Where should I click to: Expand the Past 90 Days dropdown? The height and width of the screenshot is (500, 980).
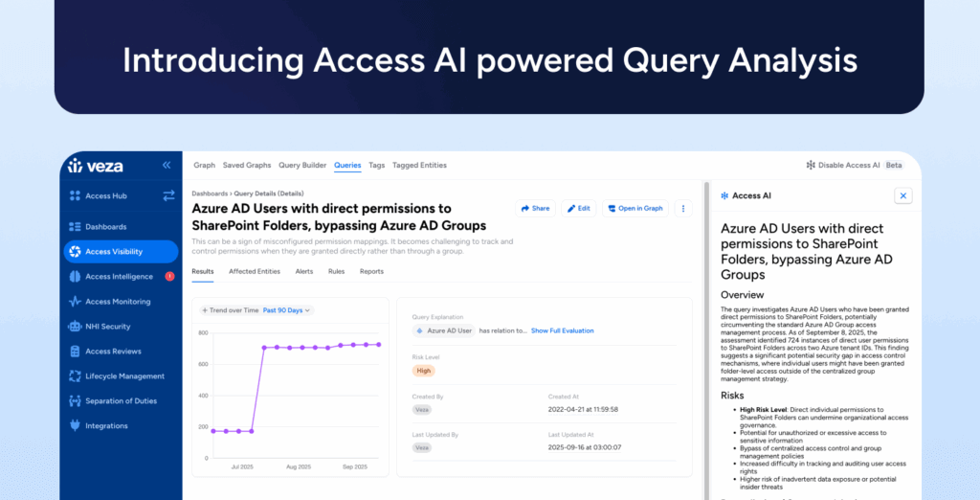(287, 310)
